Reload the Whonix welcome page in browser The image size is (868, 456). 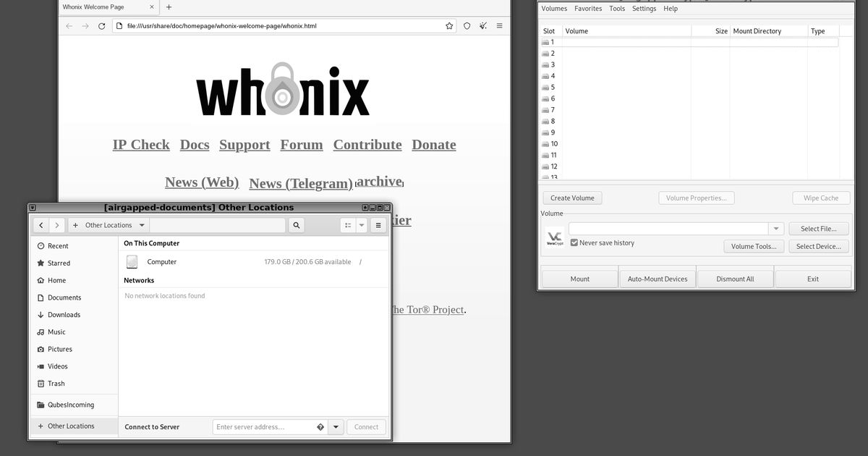(x=101, y=26)
